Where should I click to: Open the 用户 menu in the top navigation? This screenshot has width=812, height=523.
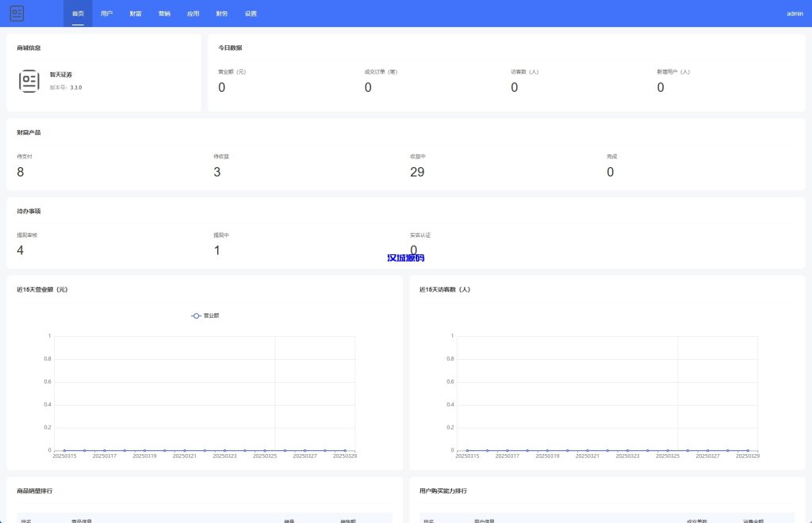pyautogui.click(x=106, y=13)
